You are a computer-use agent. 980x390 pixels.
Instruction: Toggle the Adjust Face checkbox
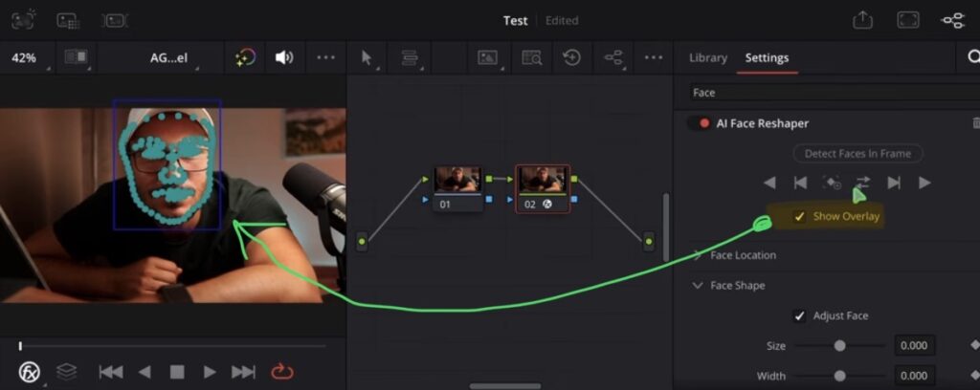point(799,315)
